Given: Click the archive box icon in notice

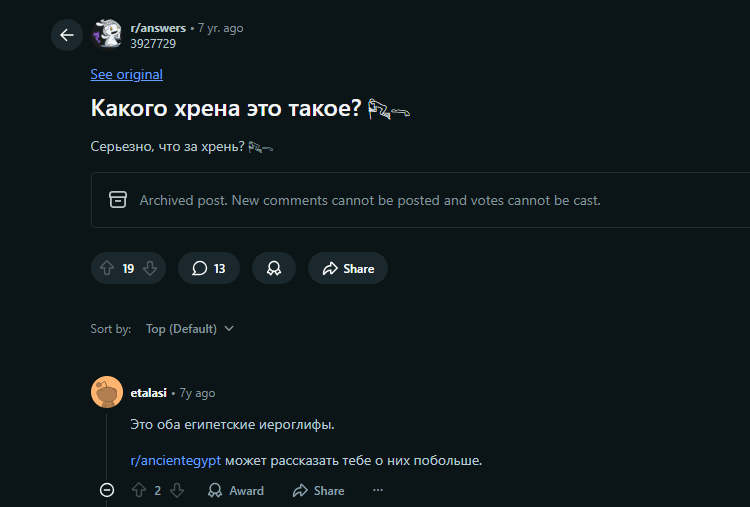Looking at the screenshot, I should pos(118,200).
